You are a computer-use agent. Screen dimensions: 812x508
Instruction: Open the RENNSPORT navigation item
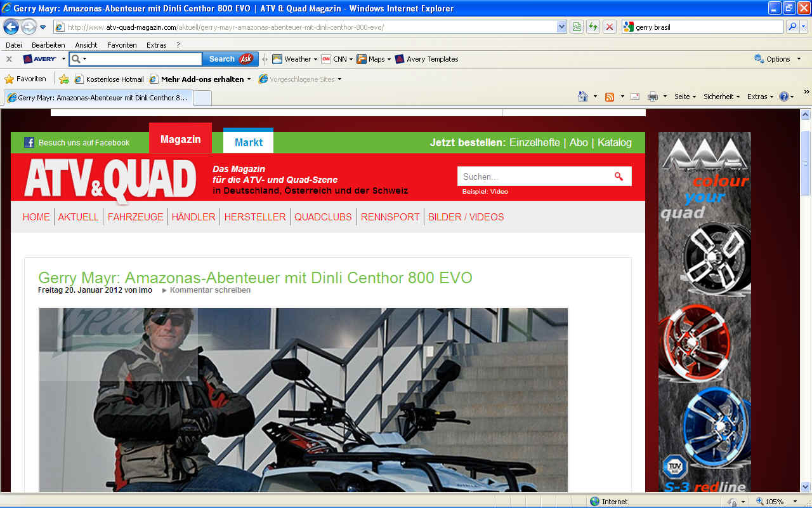tap(390, 217)
